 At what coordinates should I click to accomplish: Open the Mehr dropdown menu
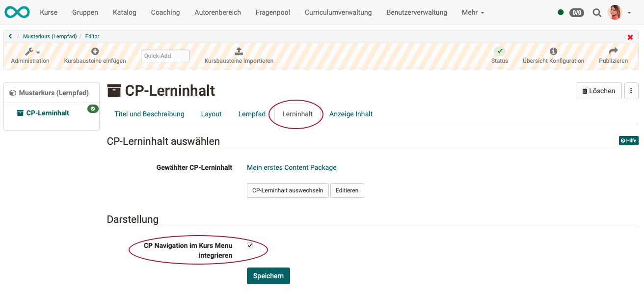[472, 12]
